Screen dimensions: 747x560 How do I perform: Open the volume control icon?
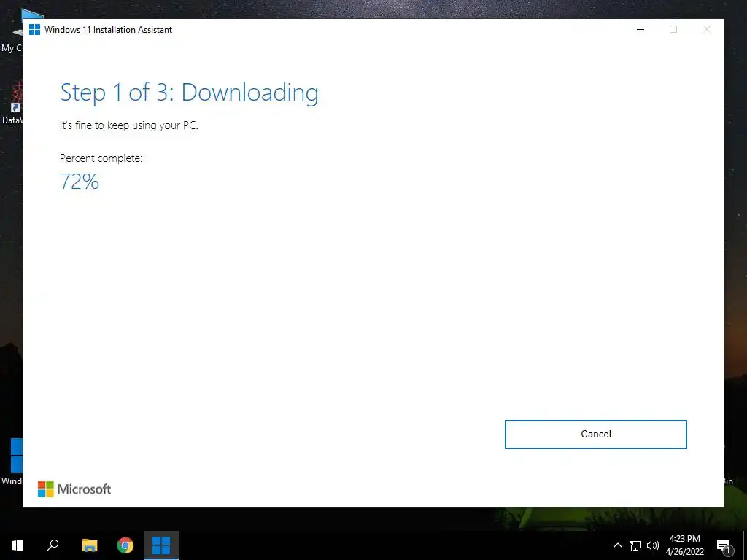tap(653, 545)
